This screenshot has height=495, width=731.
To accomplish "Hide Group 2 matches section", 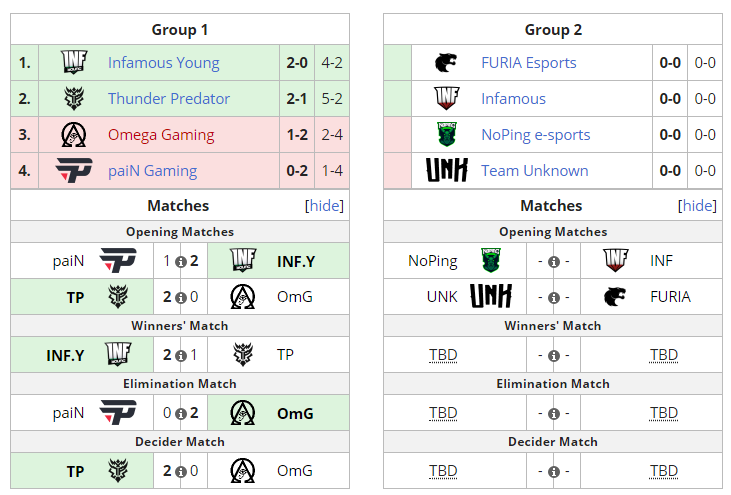I will (697, 206).
